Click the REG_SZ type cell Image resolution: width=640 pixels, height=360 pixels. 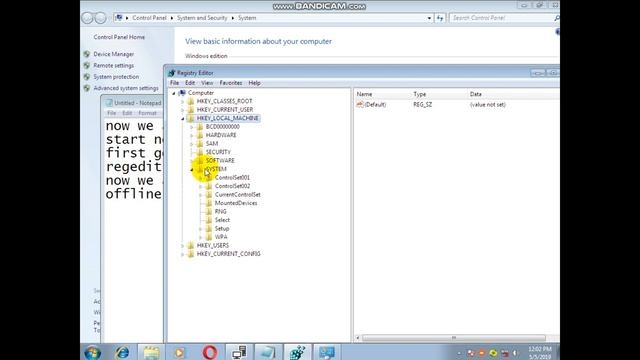422,105
